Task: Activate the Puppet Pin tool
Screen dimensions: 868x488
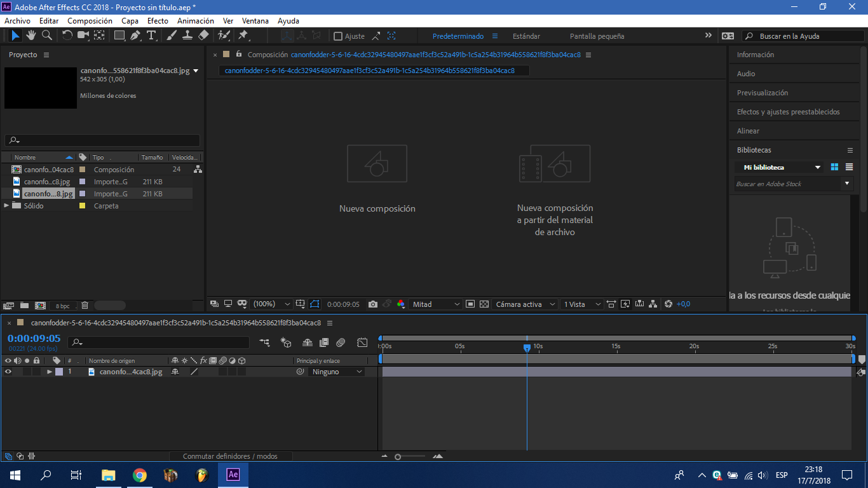Action: pyautogui.click(x=243, y=36)
